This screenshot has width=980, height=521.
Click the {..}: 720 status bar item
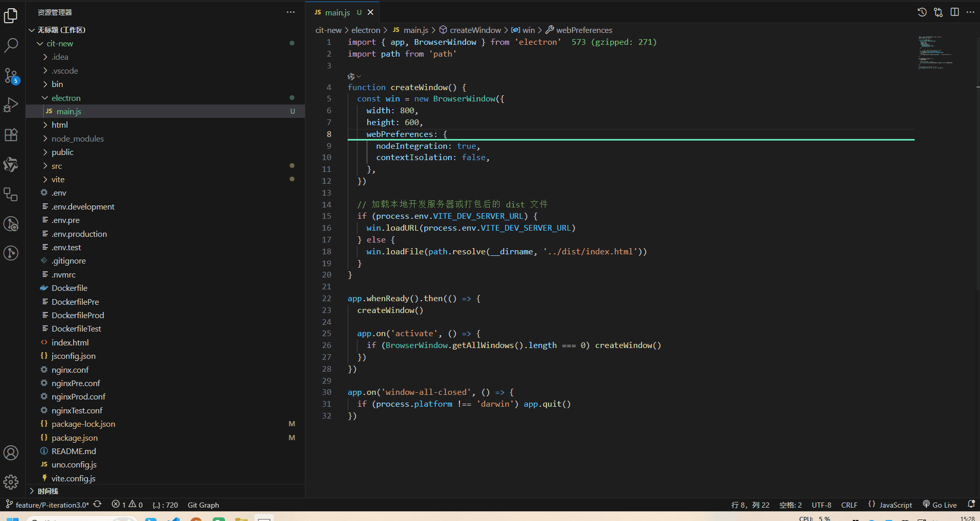165,505
